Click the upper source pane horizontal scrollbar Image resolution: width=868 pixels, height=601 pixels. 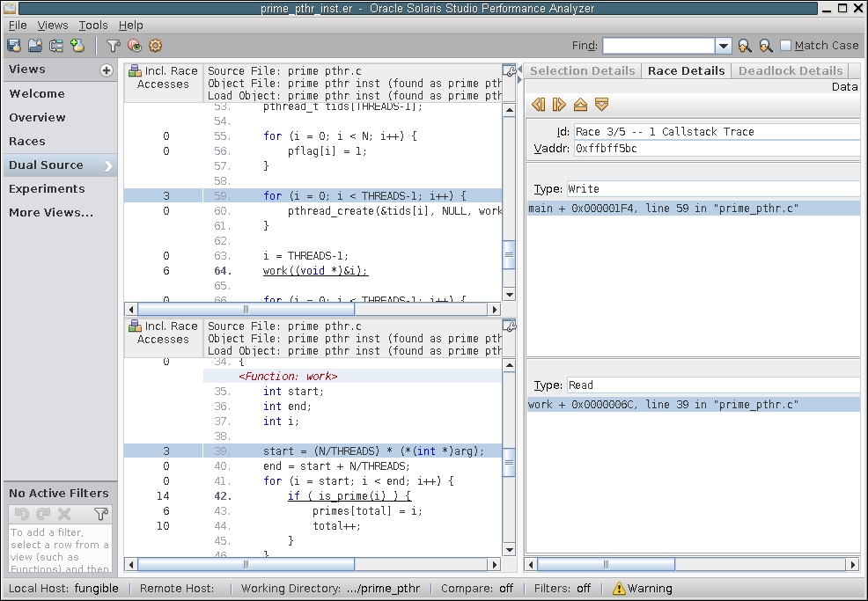(x=246, y=309)
